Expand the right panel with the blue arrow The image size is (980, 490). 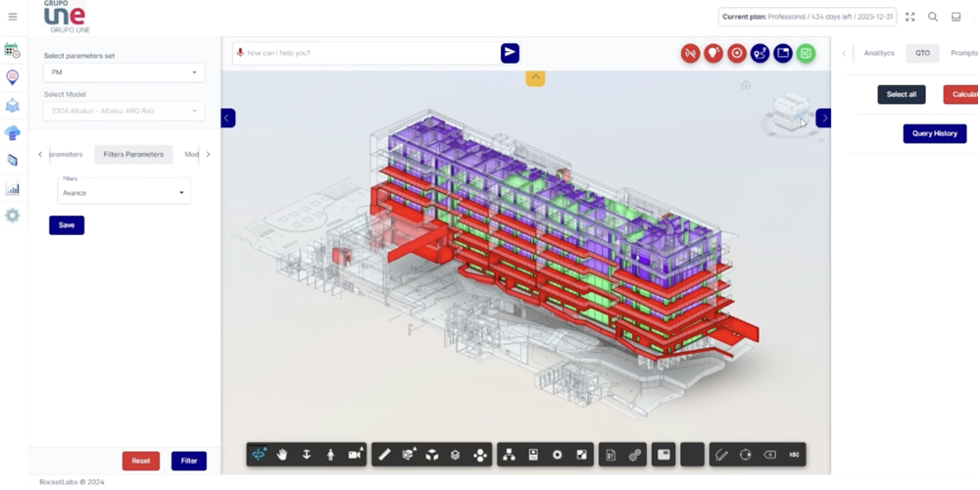coord(823,118)
